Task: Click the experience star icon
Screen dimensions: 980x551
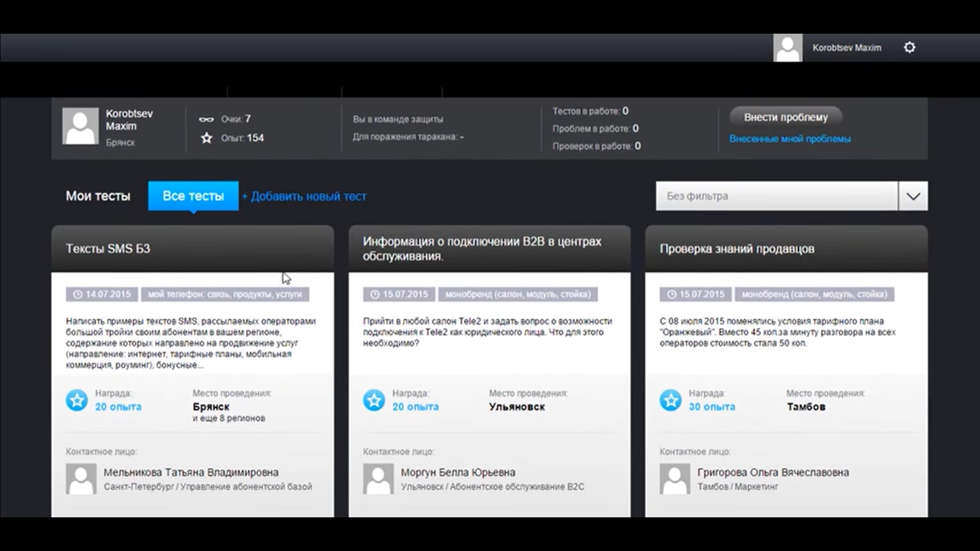Action: coord(206,138)
